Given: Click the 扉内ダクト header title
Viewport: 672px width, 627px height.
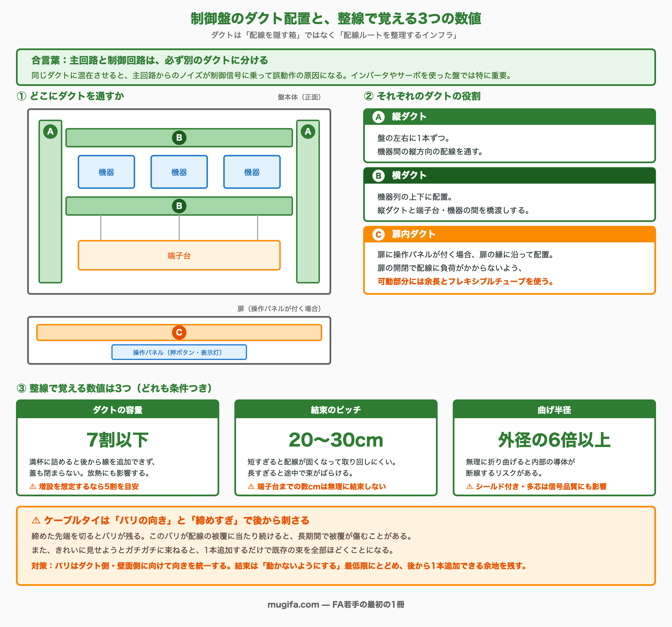Looking at the screenshot, I should pyautogui.click(x=413, y=234).
